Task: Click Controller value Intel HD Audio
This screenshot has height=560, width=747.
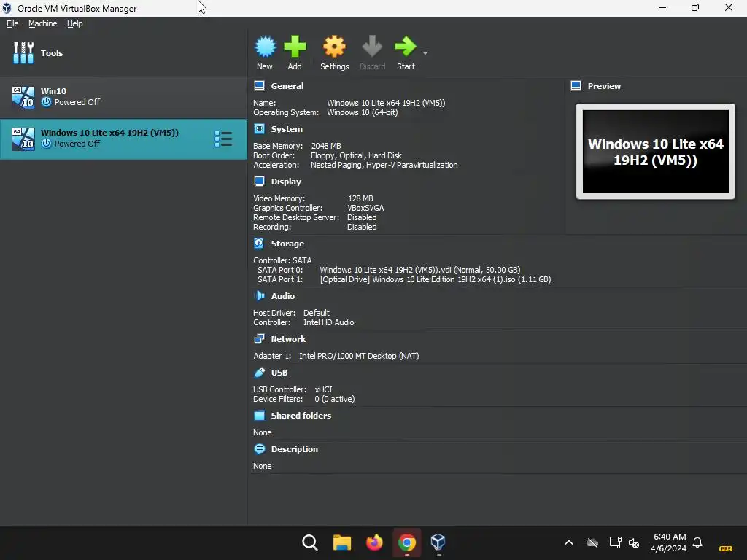Action: 329,322
